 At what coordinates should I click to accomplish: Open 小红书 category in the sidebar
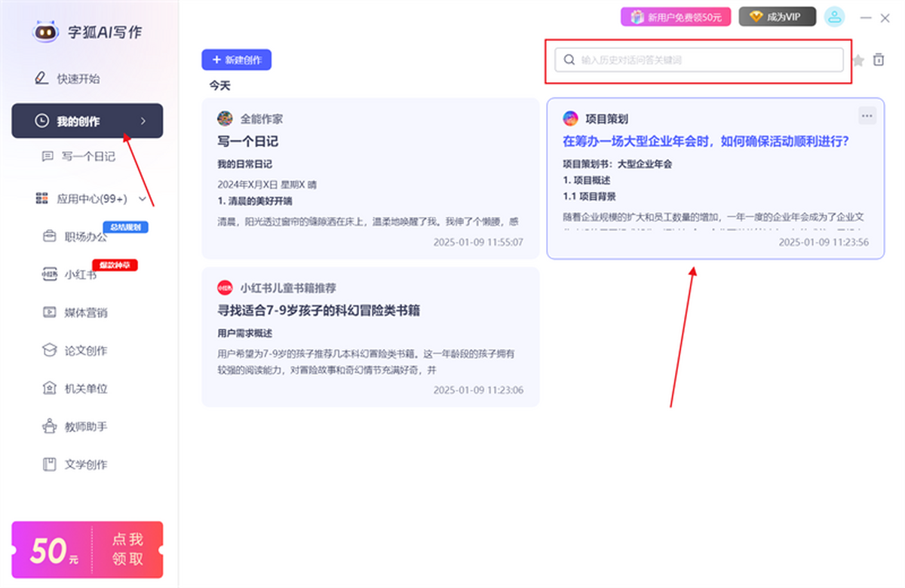(x=80, y=274)
